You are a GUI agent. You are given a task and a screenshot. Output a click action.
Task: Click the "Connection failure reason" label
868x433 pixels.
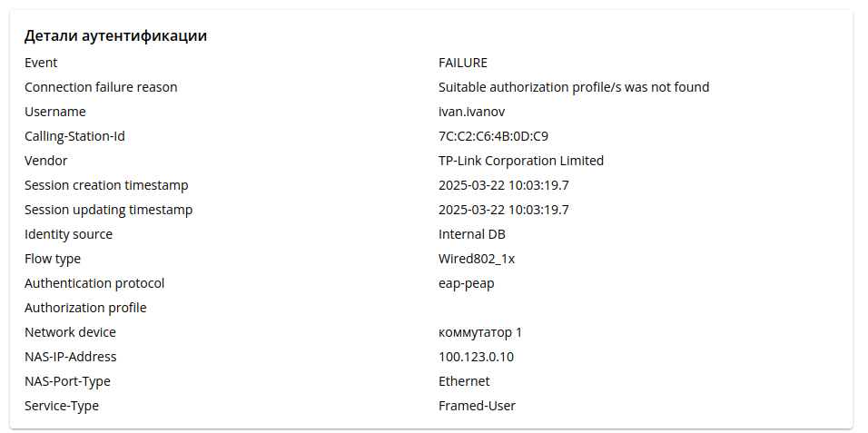(x=101, y=87)
